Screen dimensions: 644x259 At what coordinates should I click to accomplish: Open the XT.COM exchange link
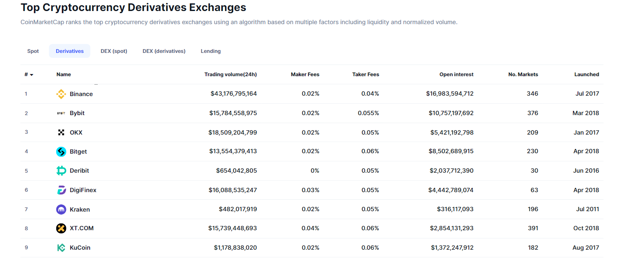pyautogui.click(x=82, y=228)
